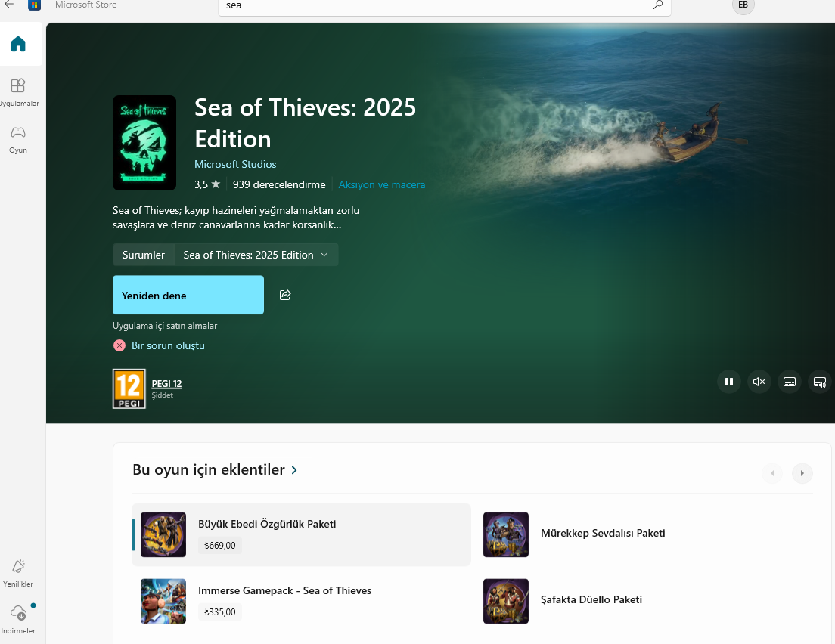Image resolution: width=835 pixels, height=644 pixels.
Task: Toggle the trailer mute button
Action: (759, 382)
